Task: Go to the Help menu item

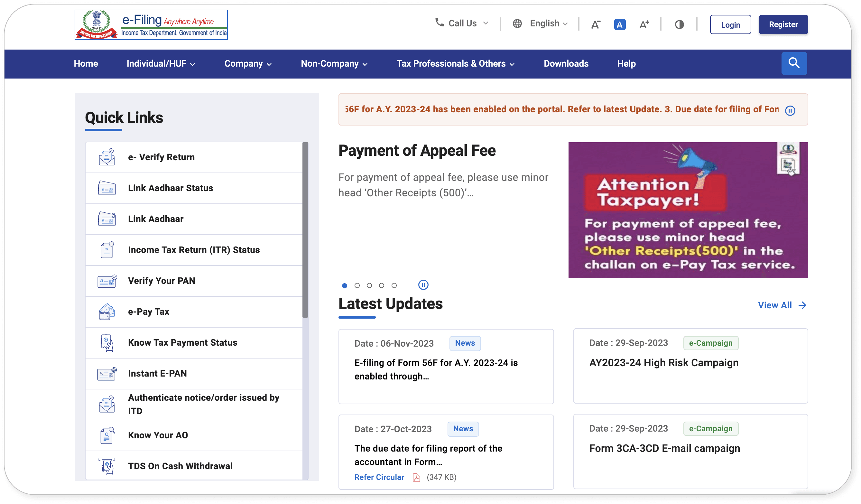Action: point(626,63)
